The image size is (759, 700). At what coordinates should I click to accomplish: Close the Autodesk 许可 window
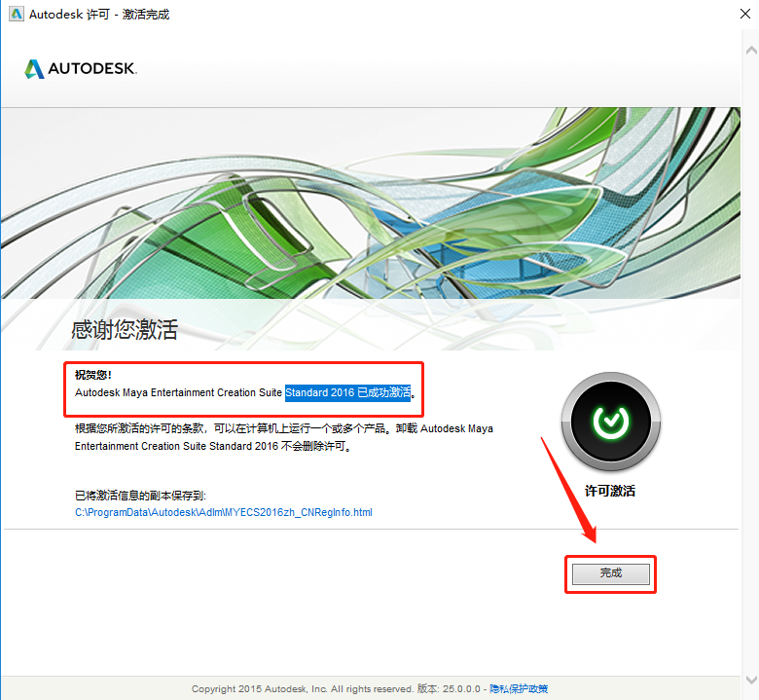click(x=745, y=14)
